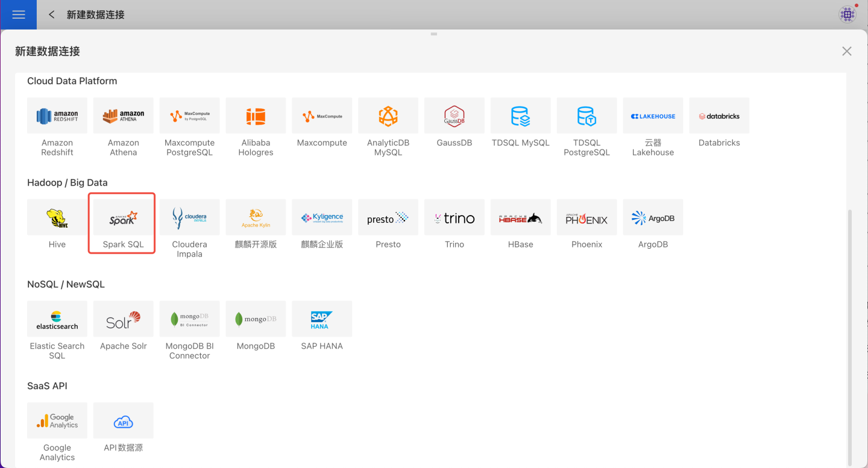Click the vertical scrollbar of connector list
Image resolution: width=868 pixels, height=468 pixels.
coord(850,337)
